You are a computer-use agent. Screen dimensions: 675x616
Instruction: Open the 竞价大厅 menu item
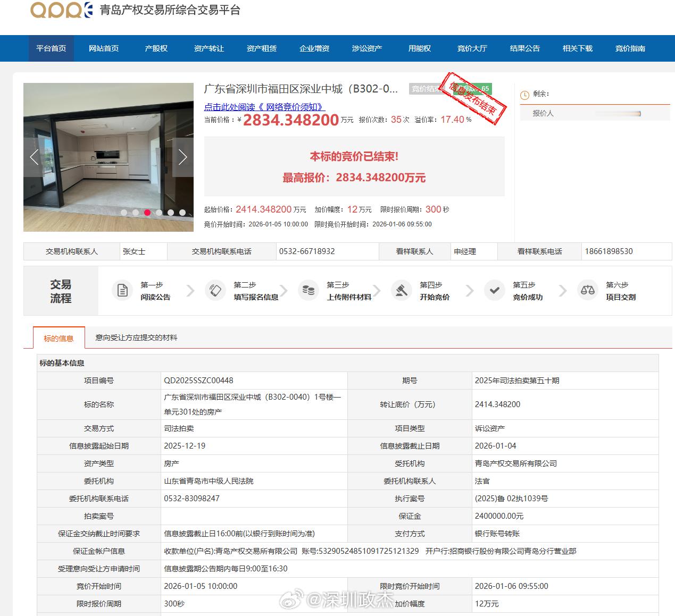click(471, 48)
